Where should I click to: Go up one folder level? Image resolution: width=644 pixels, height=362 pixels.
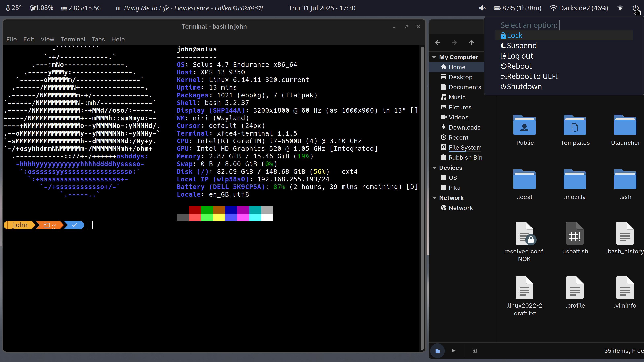(471, 43)
